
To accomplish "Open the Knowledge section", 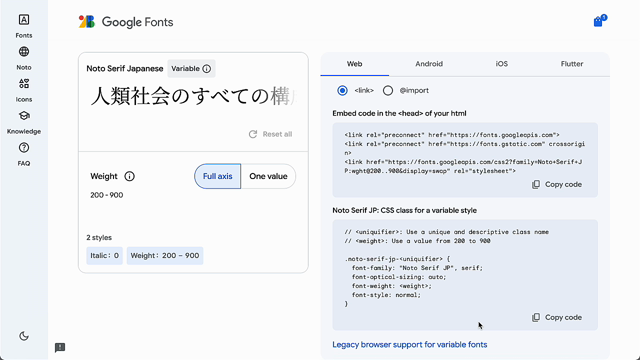I will click(x=24, y=122).
